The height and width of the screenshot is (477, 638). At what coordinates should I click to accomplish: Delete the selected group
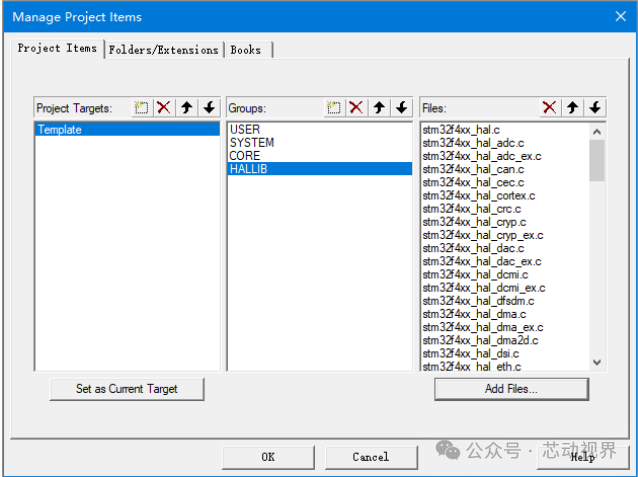tap(356, 108)
